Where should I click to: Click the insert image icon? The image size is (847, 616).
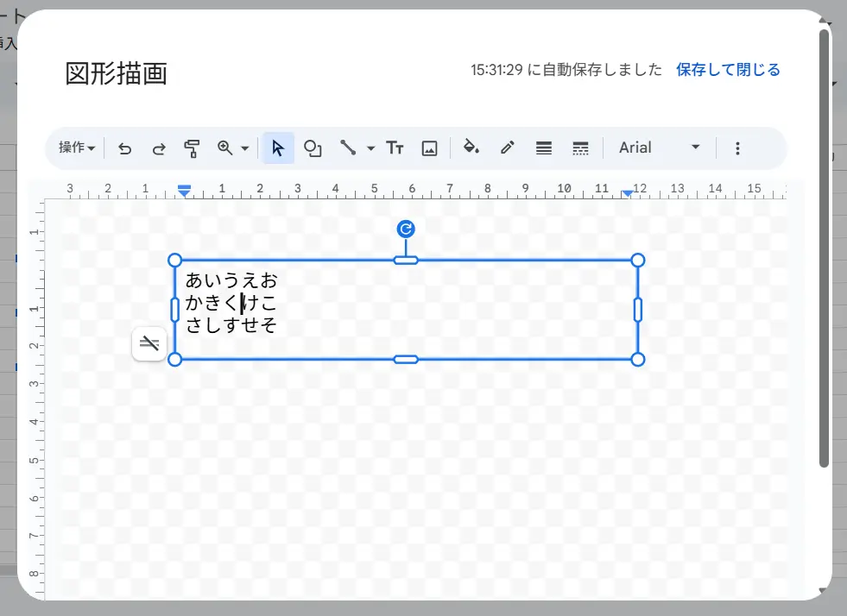tap(429, 148)
